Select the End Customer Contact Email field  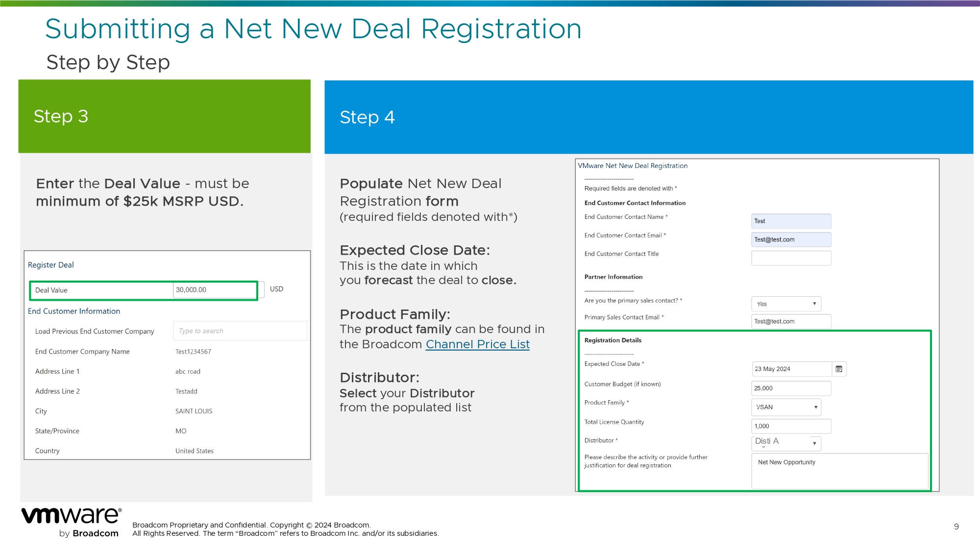(791, 240)
